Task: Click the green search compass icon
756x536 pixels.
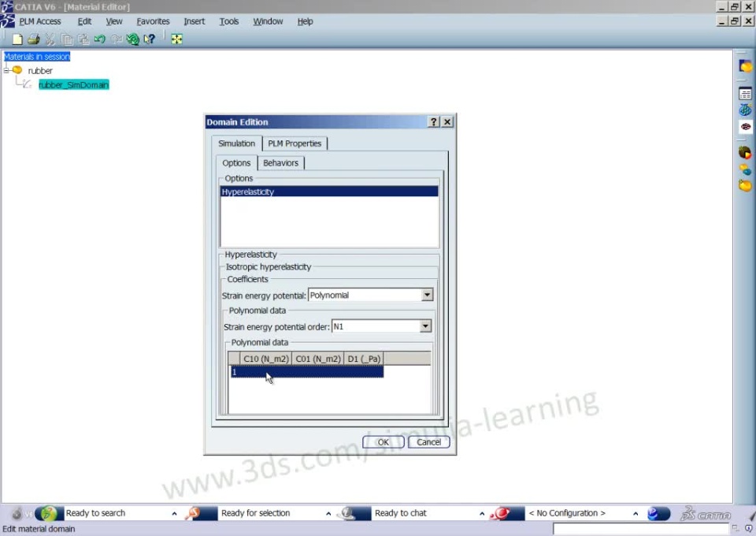Action: tap(48, 513)
